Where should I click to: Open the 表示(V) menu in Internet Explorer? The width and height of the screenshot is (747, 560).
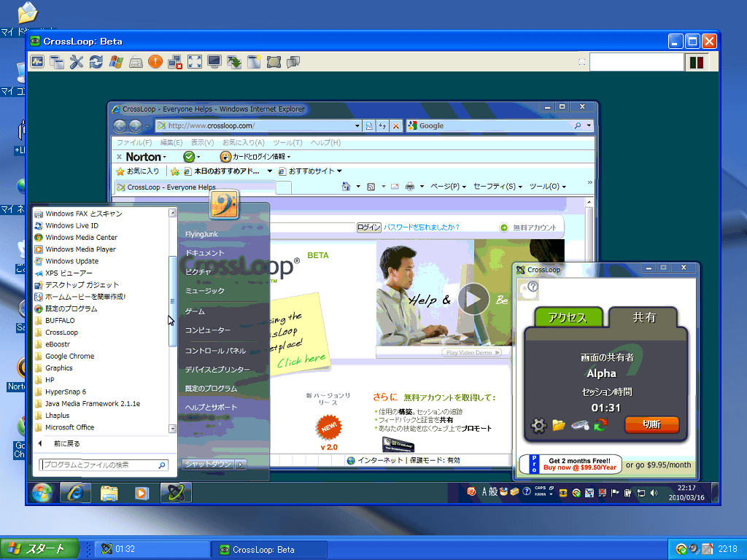[203, 142]
